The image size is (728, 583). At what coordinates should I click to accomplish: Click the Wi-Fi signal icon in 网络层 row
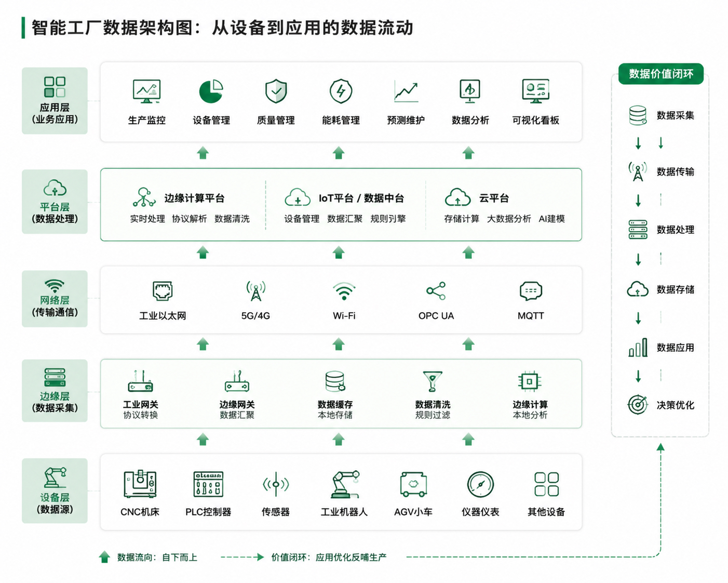[344, 291]
